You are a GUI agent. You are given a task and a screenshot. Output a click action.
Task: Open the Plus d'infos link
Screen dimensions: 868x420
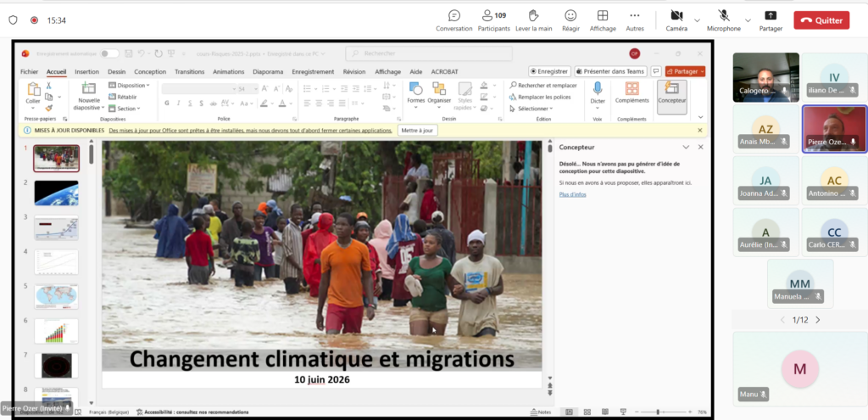pos(572,194)
